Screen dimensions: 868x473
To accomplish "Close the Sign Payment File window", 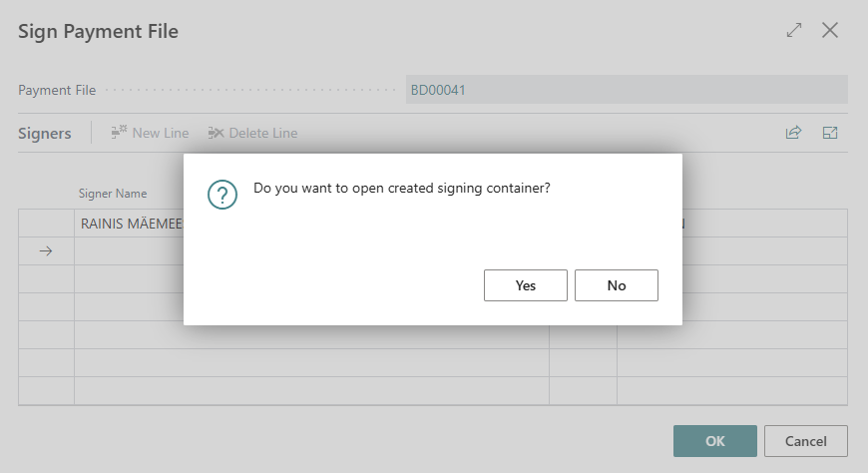I will pos(829,30).
